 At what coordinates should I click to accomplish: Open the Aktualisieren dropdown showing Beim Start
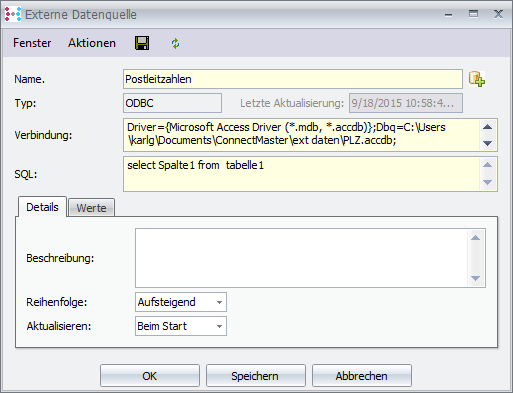181,326
